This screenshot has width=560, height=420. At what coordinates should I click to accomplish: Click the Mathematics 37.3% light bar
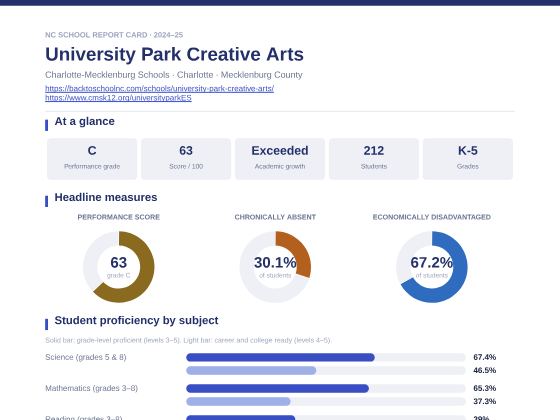click(x=238, y=401)
